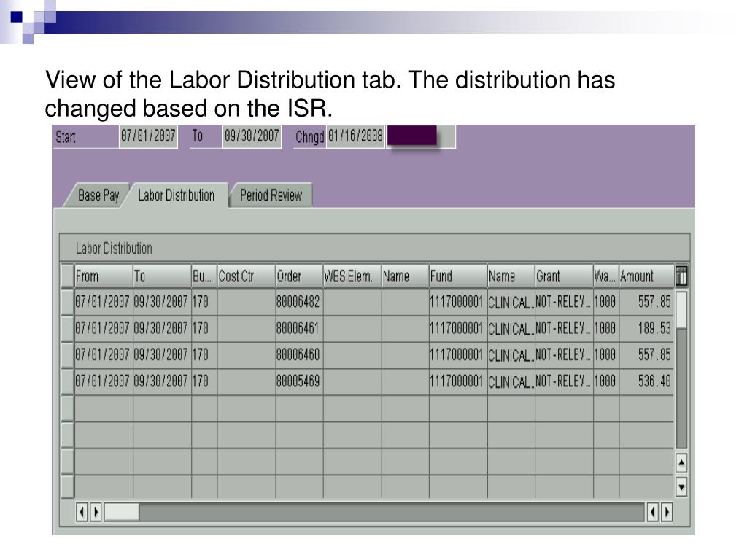Click the vertical scroll down arrow
This screenshot has width=747, height=560.
point(681,487)
